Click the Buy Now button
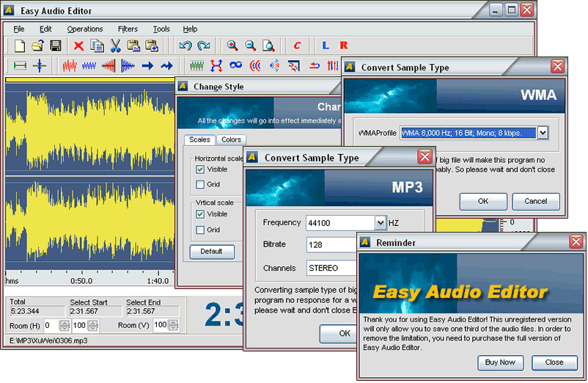This screenshot has height=383, width=588. pyautogui.click(x=500, y=362)
